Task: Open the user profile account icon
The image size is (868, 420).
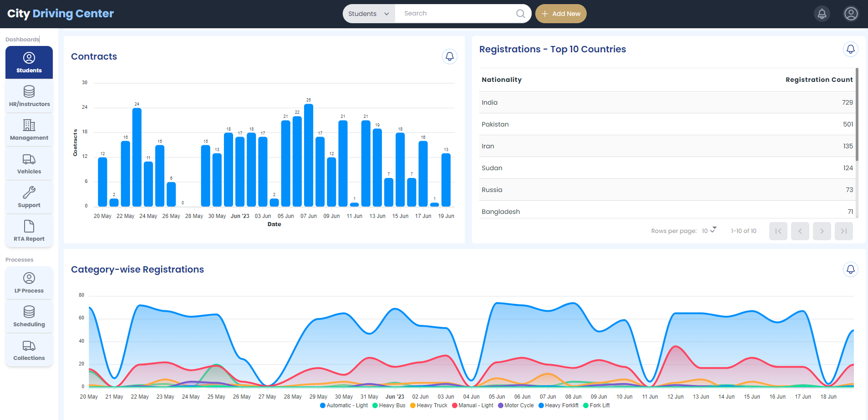Action: (851, 14)
